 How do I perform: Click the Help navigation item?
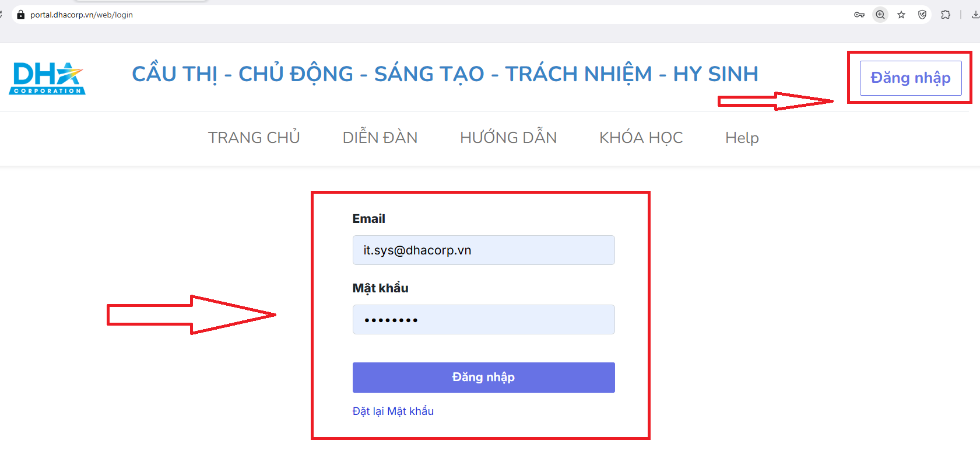742,138
